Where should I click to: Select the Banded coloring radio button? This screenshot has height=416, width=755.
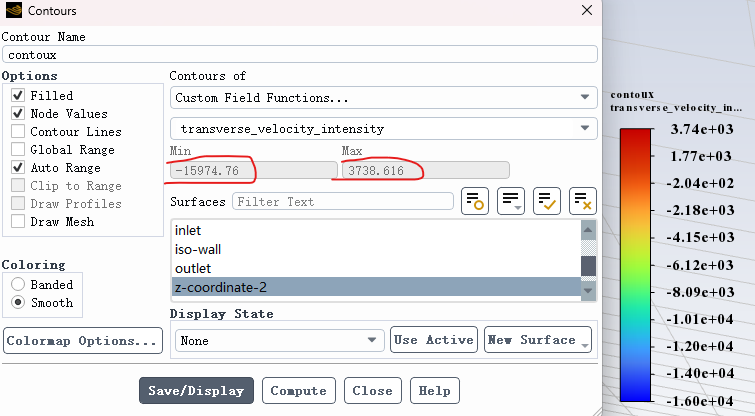[18, 284]
